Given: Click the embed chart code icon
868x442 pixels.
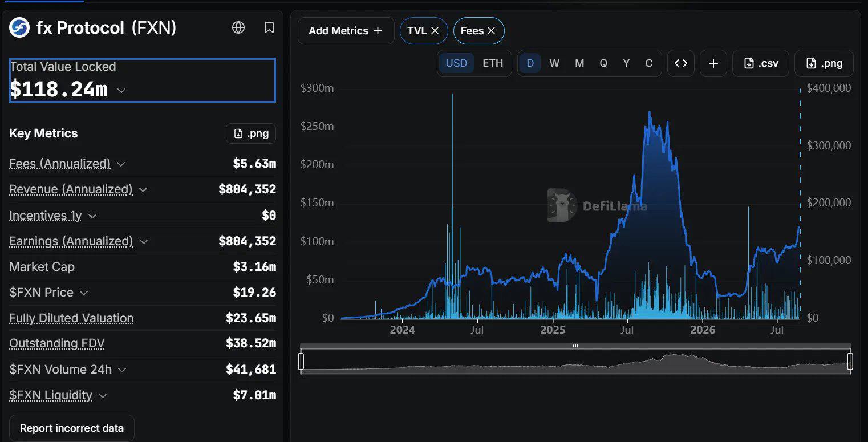Looking at the screenshot, I should pos(681,63).
